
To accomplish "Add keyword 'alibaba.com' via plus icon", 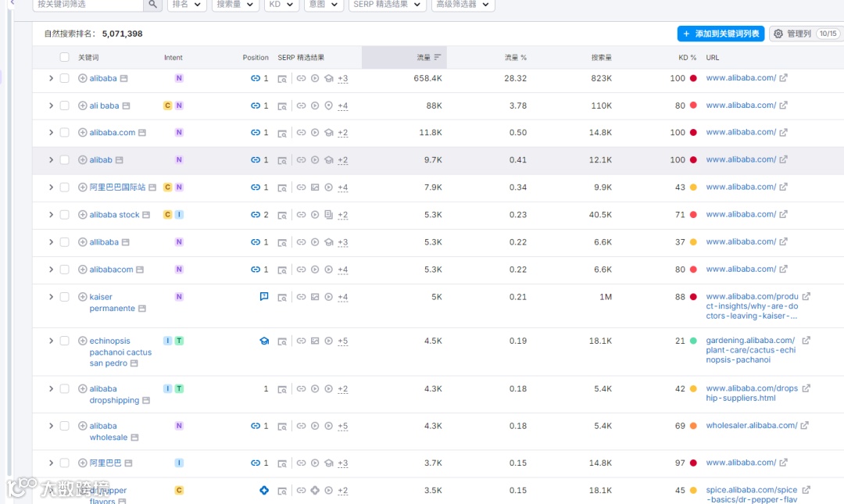I will [82, 133].
